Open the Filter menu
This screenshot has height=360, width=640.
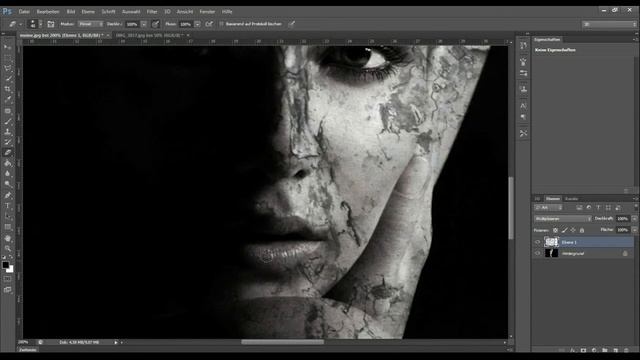[152, 11]
